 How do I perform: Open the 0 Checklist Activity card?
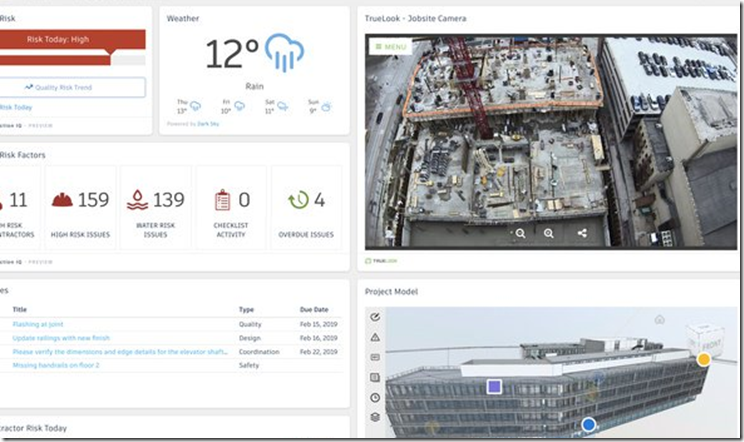tap(231, 207)
